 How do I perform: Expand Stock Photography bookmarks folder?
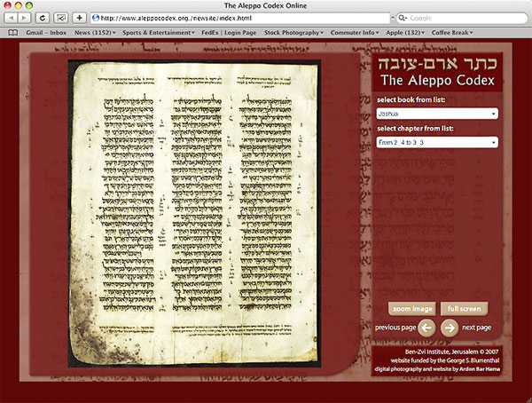click(293, 33)
